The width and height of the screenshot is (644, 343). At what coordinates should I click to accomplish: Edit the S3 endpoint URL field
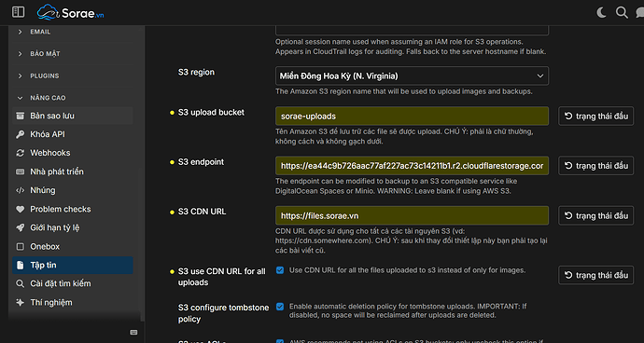(x=412, y=166)
